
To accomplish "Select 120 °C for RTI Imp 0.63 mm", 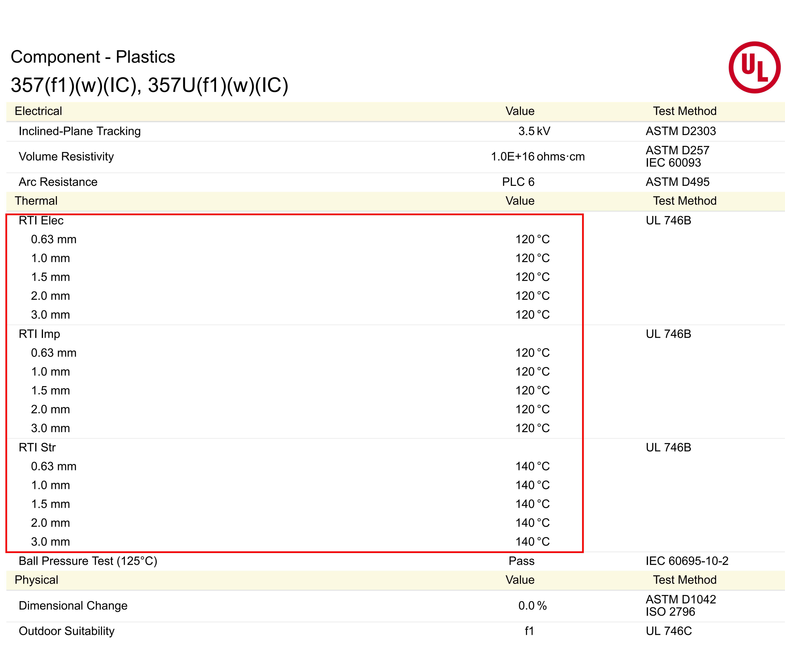I will 532,353.
